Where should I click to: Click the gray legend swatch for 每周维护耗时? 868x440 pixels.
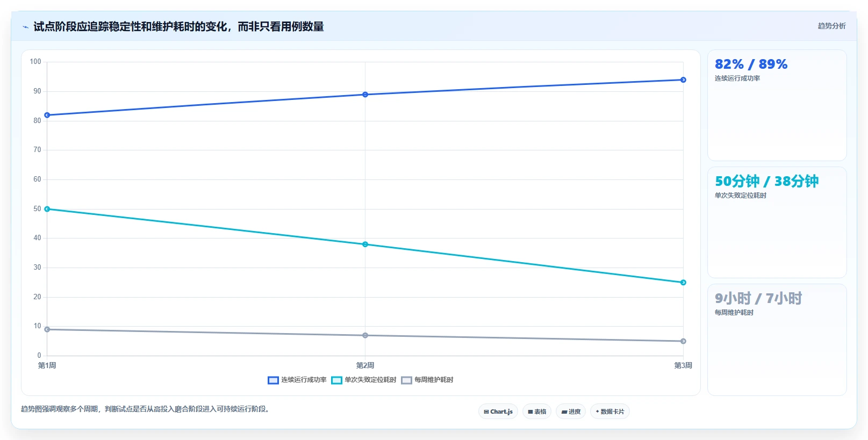[x=406, y=380]
